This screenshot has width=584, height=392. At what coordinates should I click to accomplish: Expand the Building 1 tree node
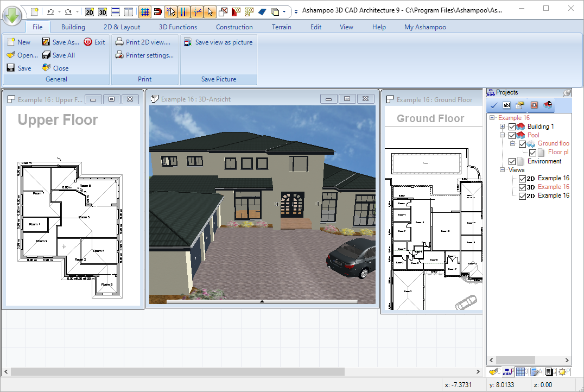(x=502, y=127)
